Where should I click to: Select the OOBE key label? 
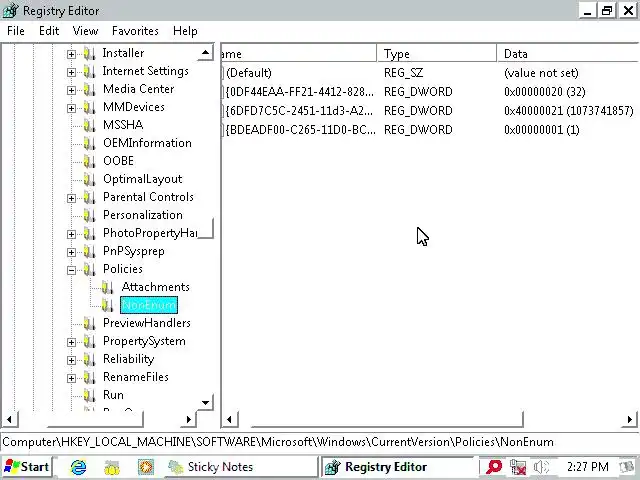[x=118, y=161]
